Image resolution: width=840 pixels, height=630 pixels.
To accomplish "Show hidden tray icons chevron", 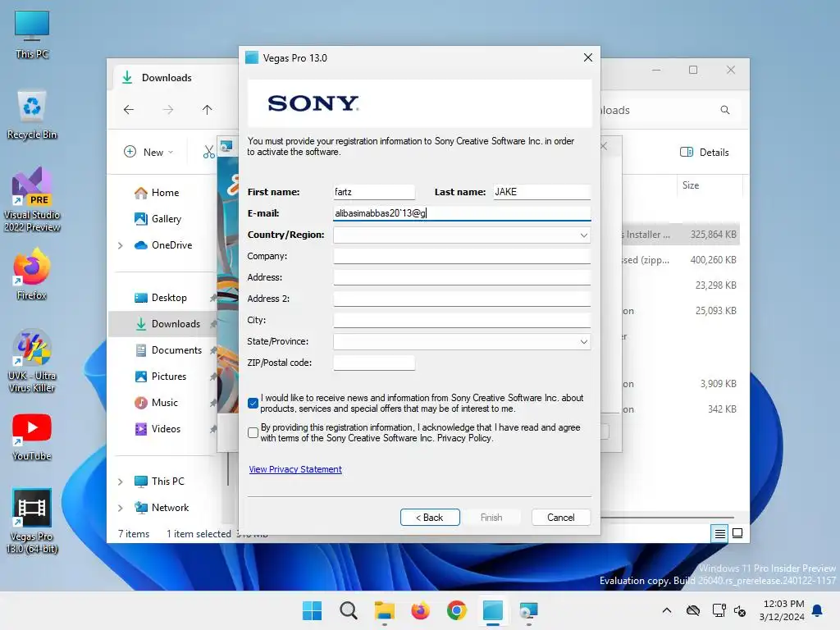I will (666, 610).
